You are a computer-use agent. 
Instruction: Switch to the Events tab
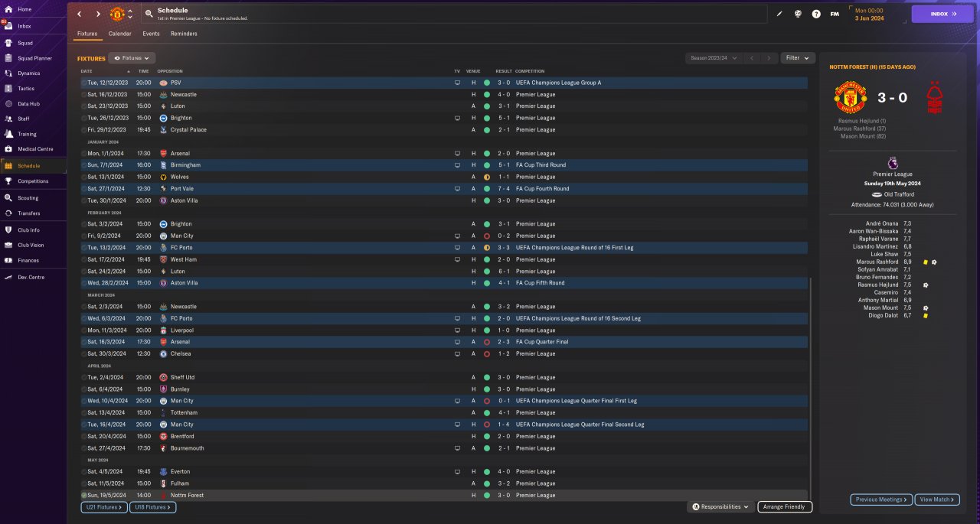(x=151, y=34)
